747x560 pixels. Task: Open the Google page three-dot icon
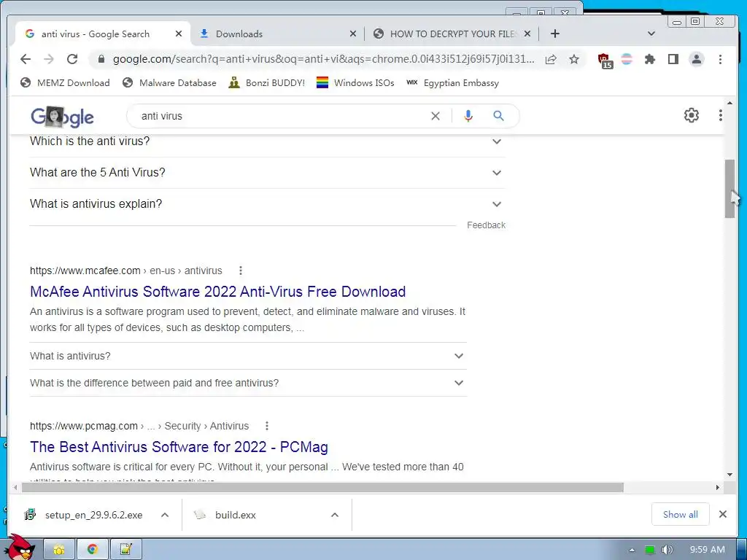click(720, 115)
